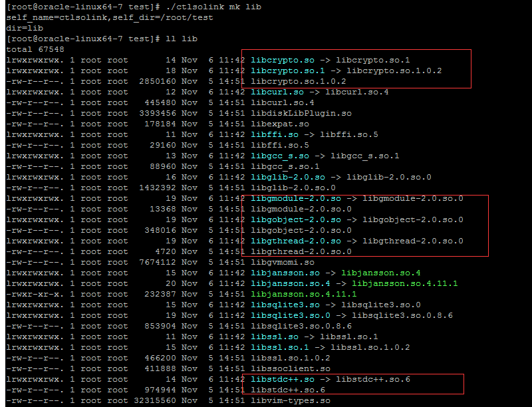Click file size '348016'
532x407 pixels.
[x=160, y=230]
